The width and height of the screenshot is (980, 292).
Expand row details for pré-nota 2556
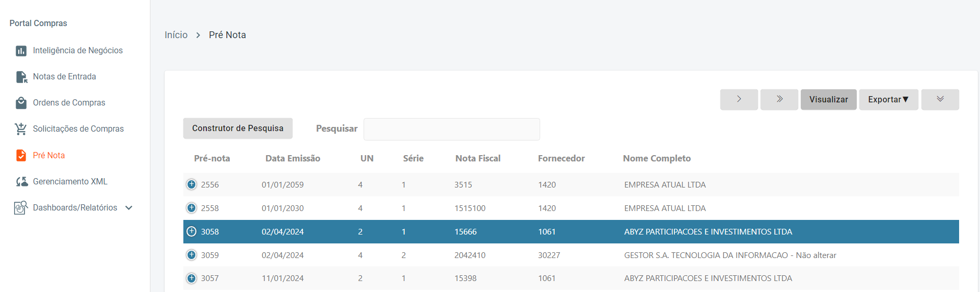(x=192, y=184)
